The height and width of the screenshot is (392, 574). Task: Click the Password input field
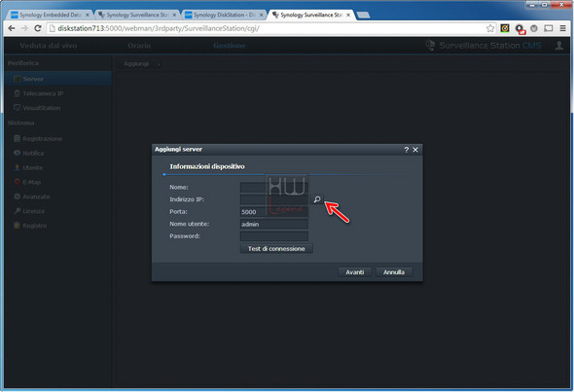[x=273, y=236]
